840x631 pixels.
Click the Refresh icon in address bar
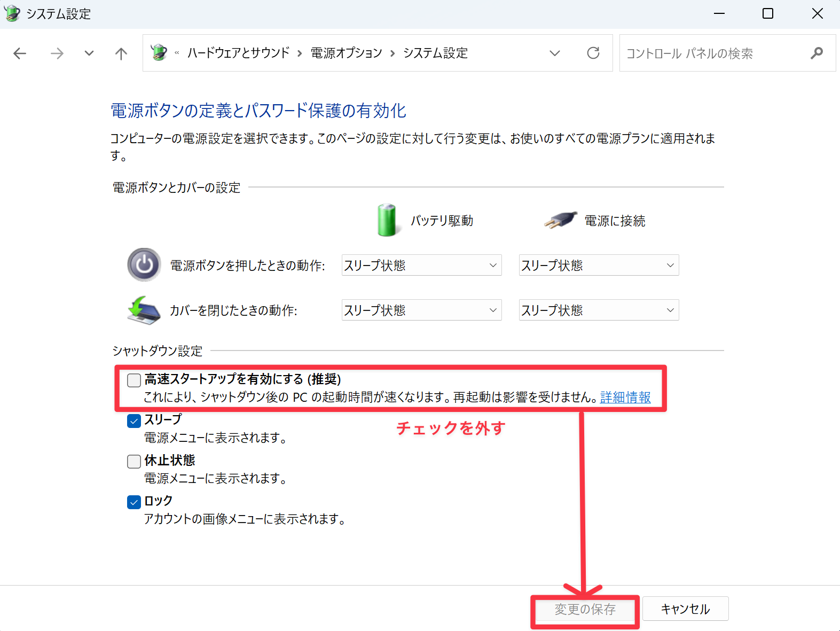[x=593, y=53]
